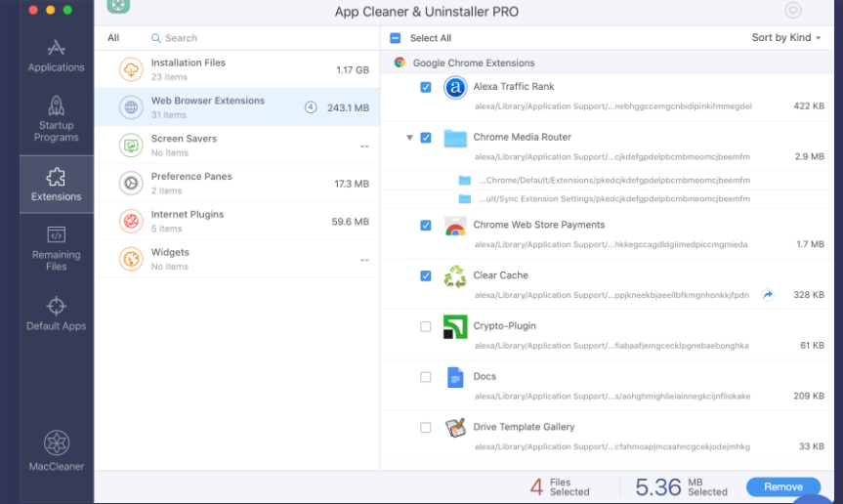Click the Alexa Traffic Rank extension icon

tap(455, 88)
